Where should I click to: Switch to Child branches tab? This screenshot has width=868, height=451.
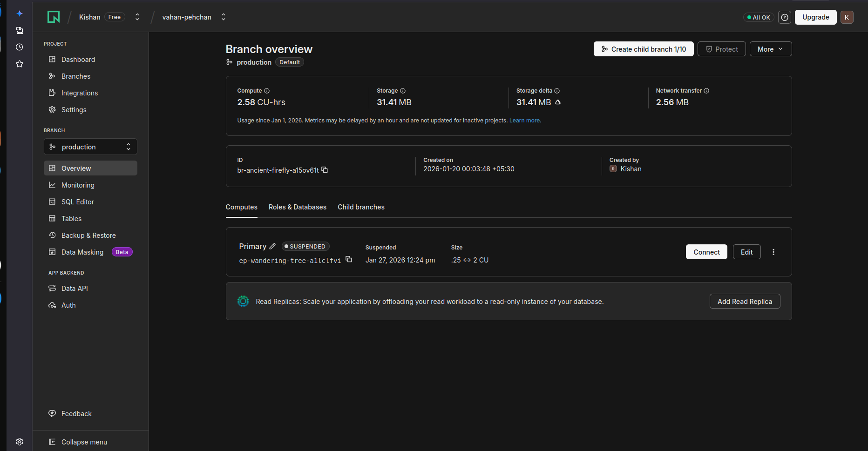click(361, 207)
